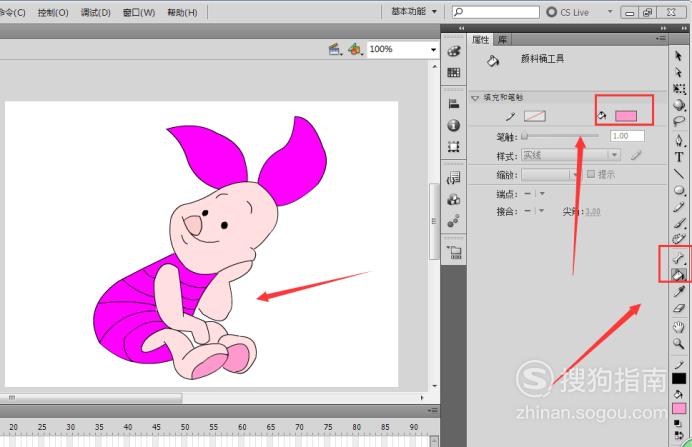Click the CS Live button

click(568, 12)
